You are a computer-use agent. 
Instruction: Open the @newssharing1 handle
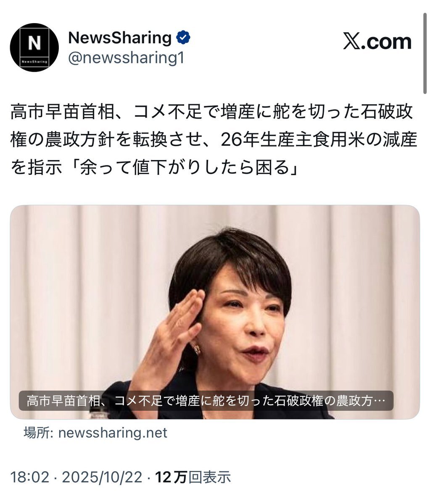[x=126, y=58]
